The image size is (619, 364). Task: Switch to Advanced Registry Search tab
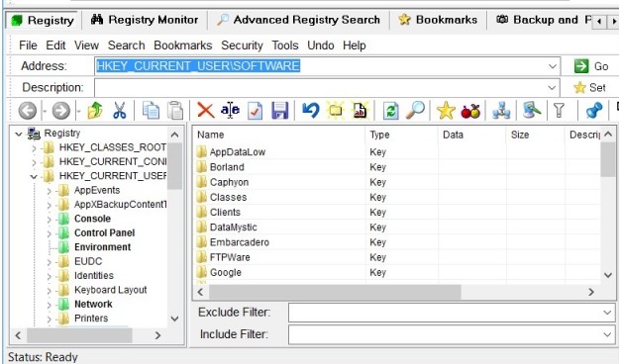pos(298,20)
